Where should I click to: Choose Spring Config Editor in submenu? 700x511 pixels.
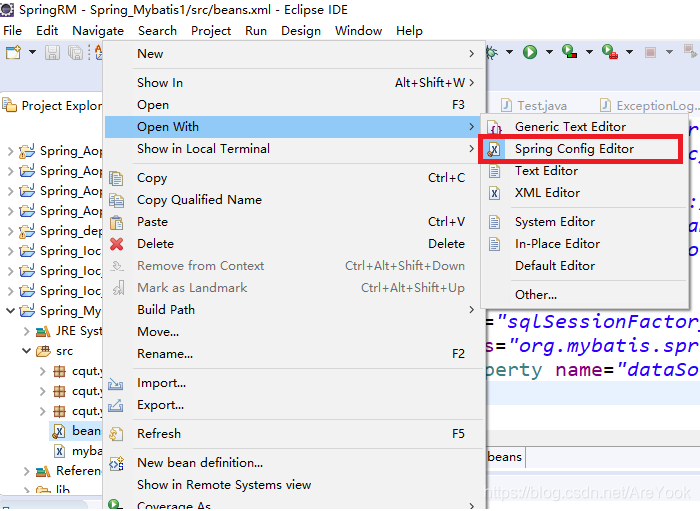point(585,149)
